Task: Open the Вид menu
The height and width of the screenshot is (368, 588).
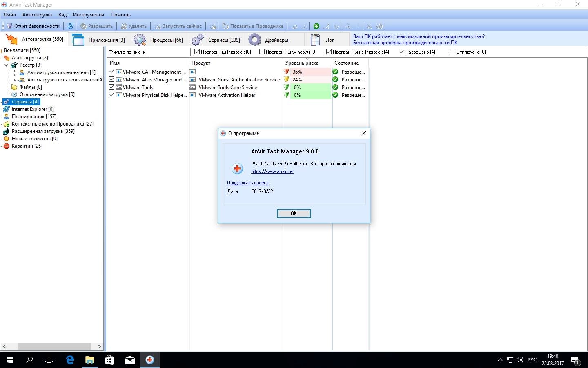Action: tap(62, 15)
